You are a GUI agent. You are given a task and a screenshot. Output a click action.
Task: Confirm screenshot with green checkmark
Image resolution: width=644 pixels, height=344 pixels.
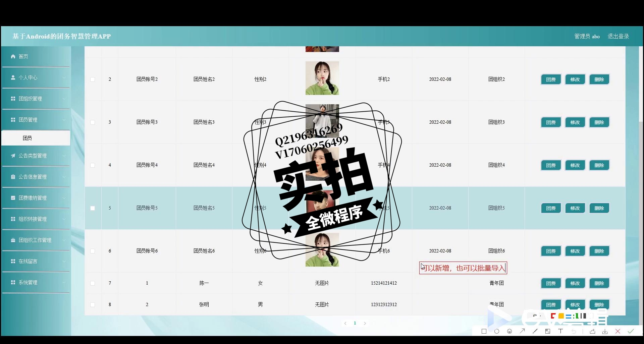click(x=631, y=331)
